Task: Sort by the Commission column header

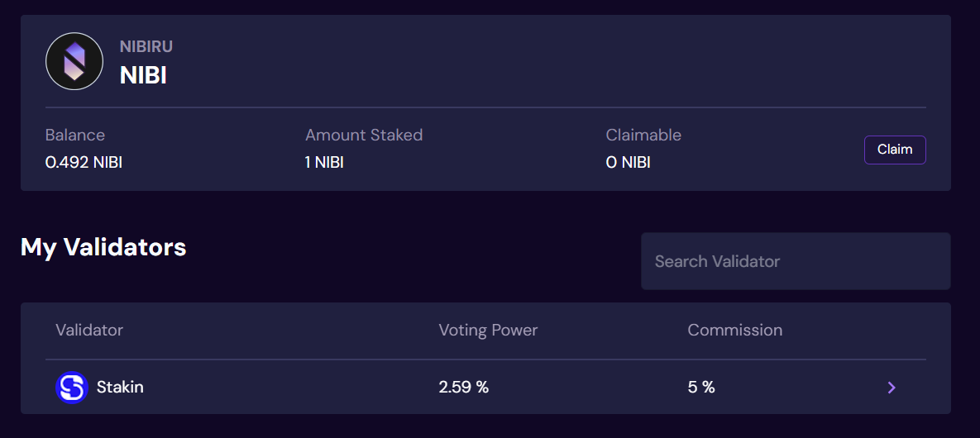Action: (735, 330)
